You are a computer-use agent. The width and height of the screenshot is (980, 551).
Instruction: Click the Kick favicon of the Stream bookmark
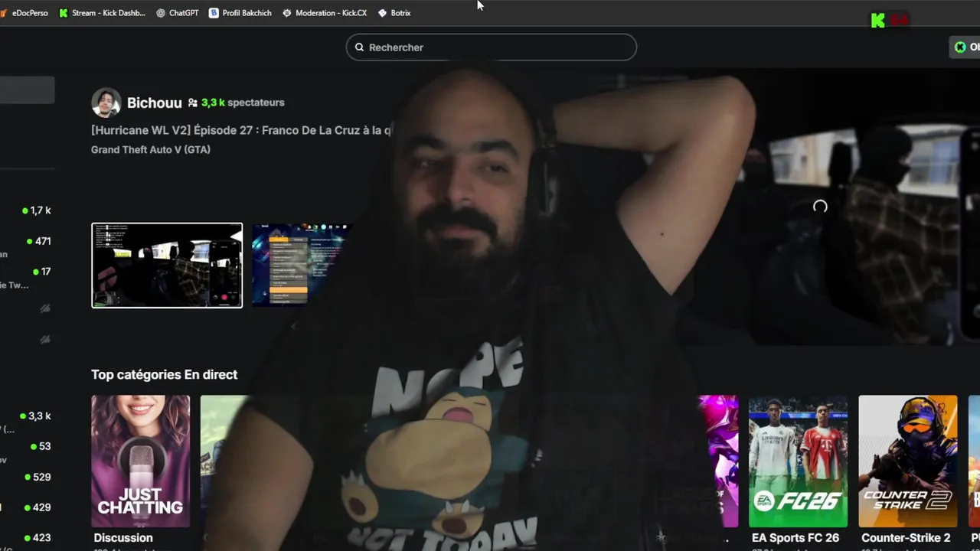point(64,13)
